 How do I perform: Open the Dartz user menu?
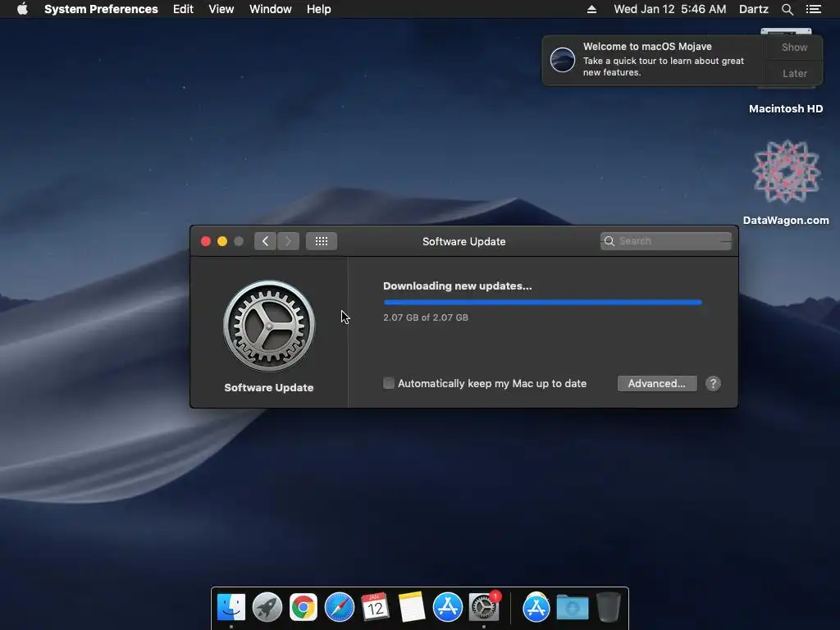753,9
